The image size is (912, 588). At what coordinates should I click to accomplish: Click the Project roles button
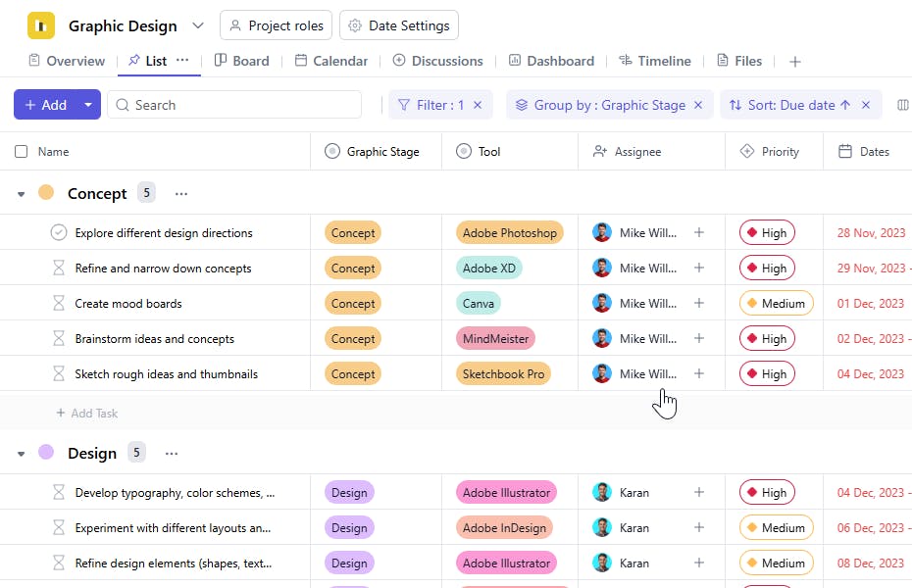276,25
